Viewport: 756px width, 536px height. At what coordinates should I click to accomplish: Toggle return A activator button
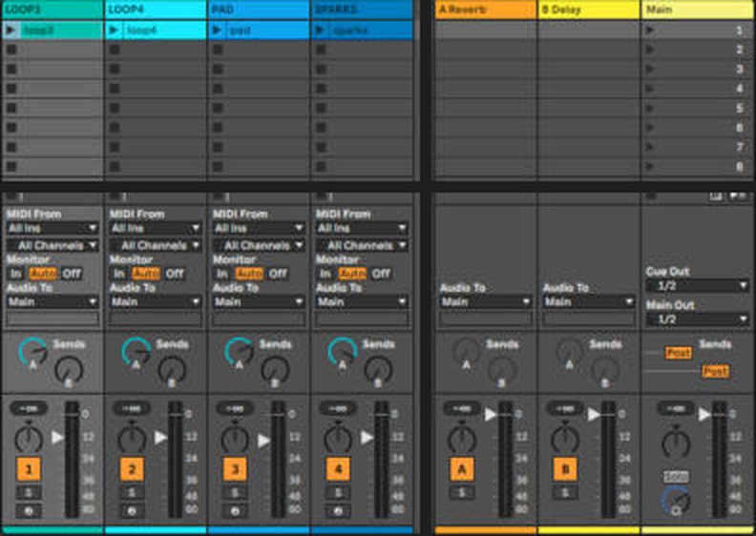[462, 469]
